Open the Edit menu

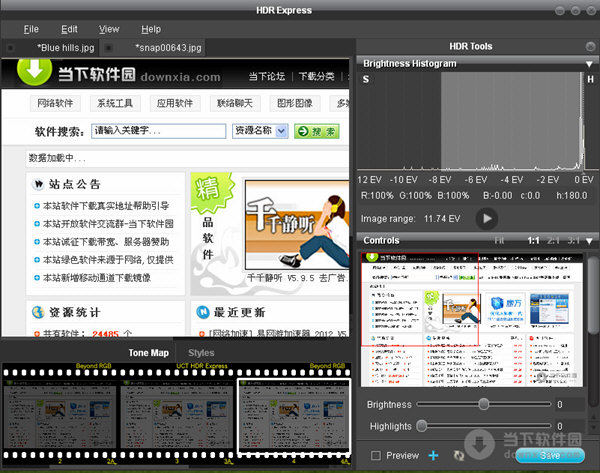[69, 29]
